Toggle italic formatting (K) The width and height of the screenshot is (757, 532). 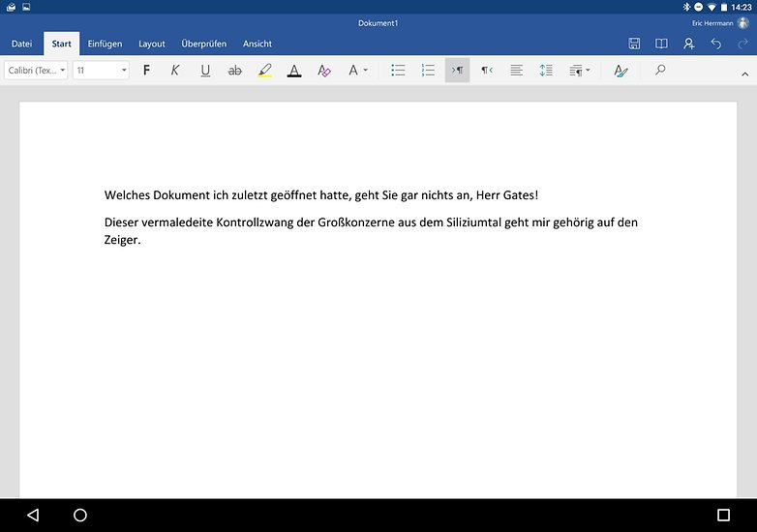[175, 71]
